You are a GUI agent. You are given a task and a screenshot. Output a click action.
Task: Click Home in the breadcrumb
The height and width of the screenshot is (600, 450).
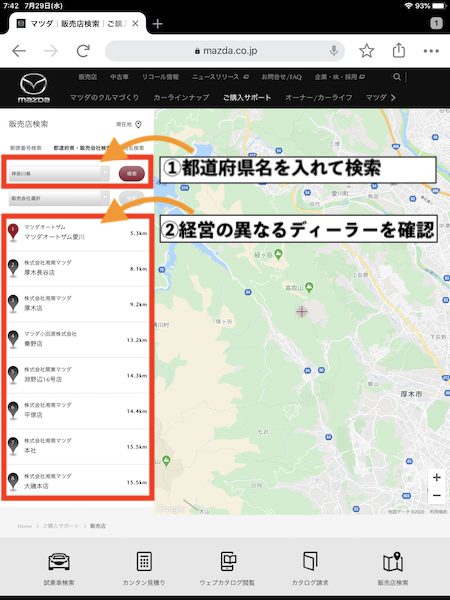(x=24, y=526)
